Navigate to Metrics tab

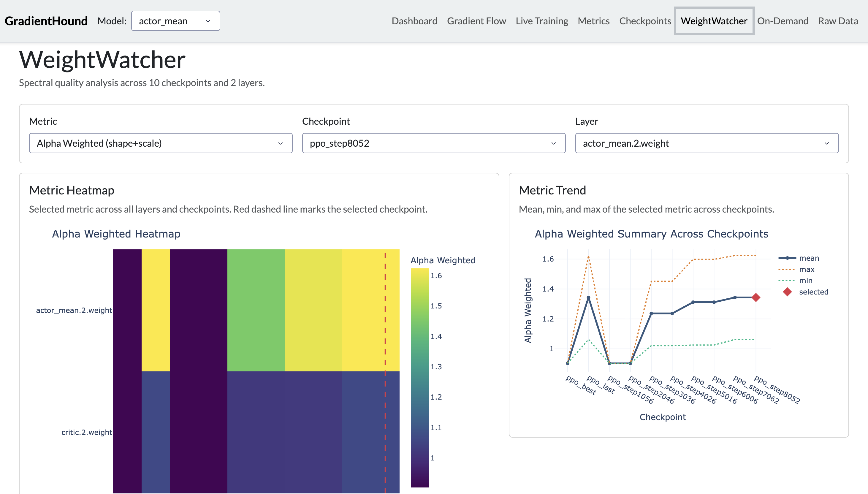[593, 21]
